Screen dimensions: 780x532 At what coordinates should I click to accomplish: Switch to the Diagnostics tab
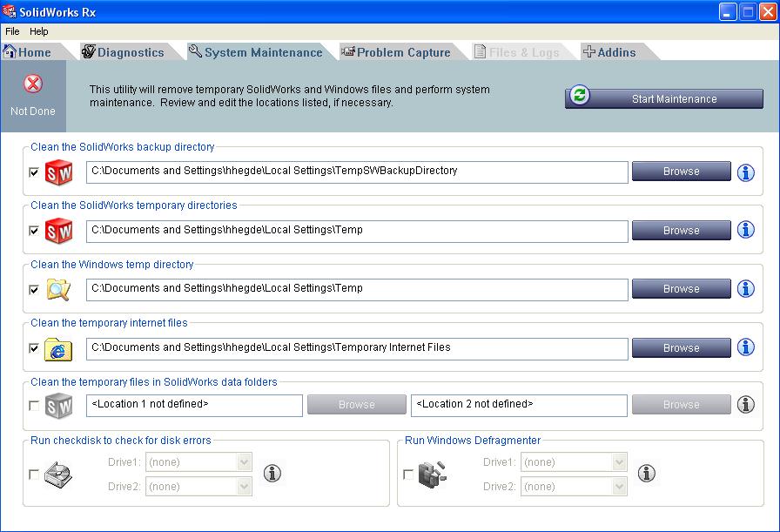click(x=129, y=51)
